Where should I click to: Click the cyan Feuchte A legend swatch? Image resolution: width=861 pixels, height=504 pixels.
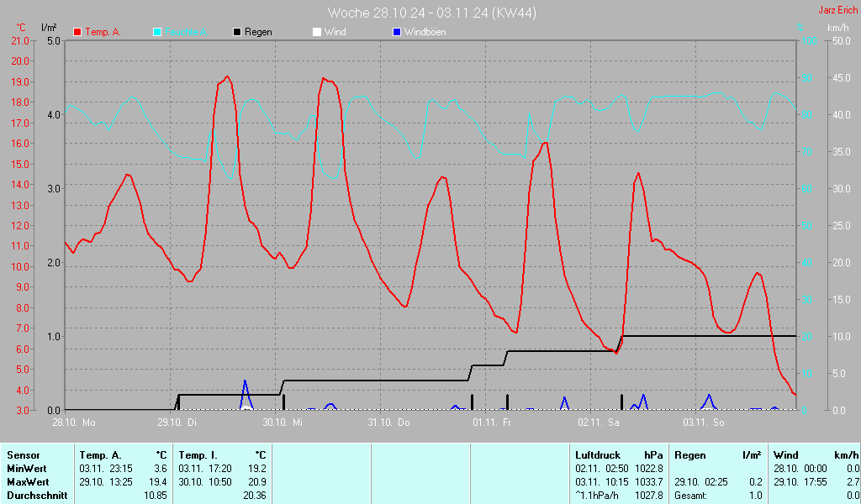157,32
